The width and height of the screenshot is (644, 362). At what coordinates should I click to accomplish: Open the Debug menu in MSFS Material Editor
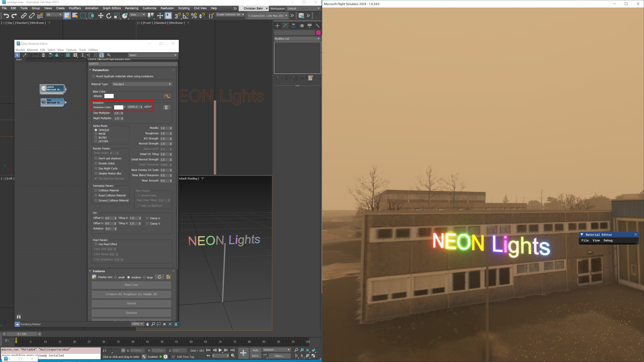(608, 240)
